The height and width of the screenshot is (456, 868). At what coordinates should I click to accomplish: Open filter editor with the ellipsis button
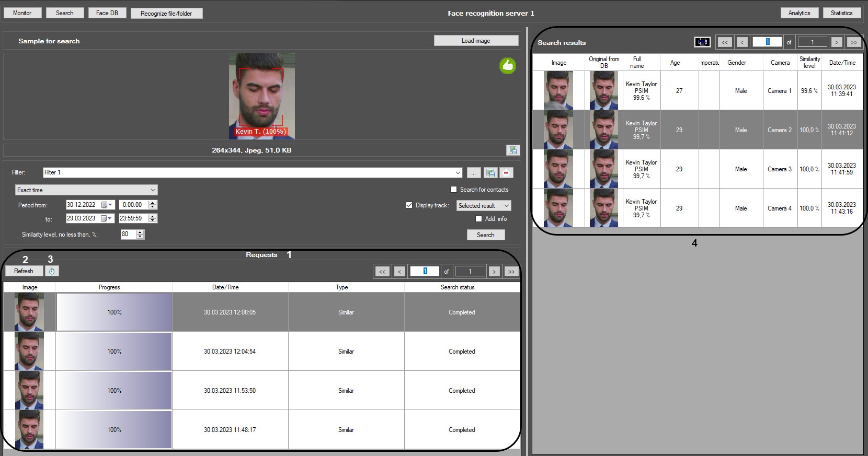pyautogui.click(x=473, y=172)
